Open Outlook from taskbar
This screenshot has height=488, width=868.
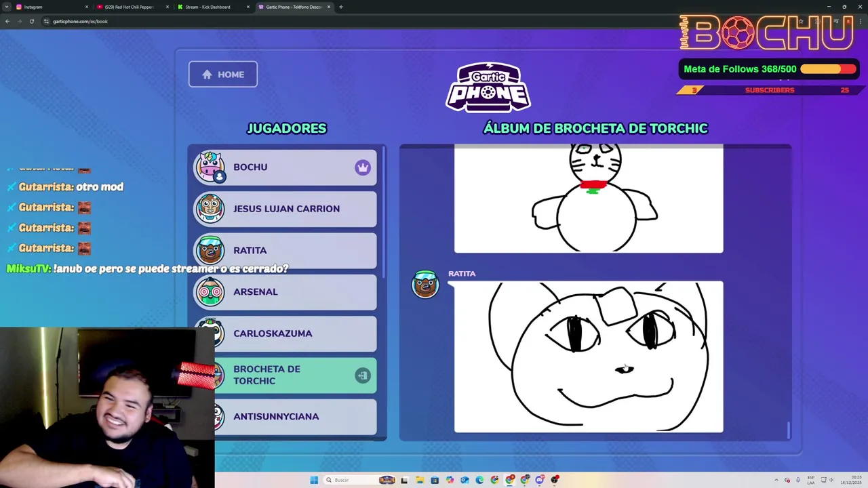point(465,480)
